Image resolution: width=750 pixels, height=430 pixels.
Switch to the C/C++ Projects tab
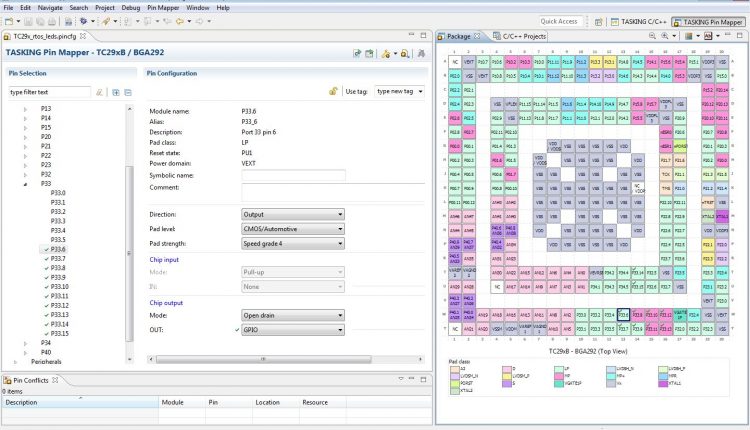click(x=519, y=36)
